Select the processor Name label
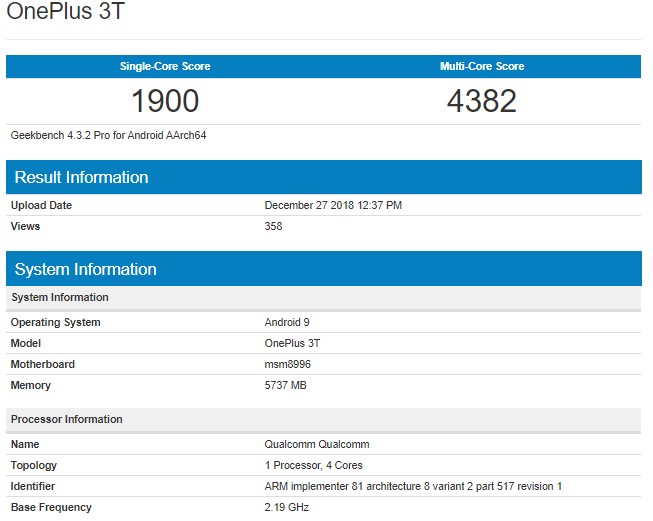This screenshot has height=521, width=653. (x=25, y=444)
